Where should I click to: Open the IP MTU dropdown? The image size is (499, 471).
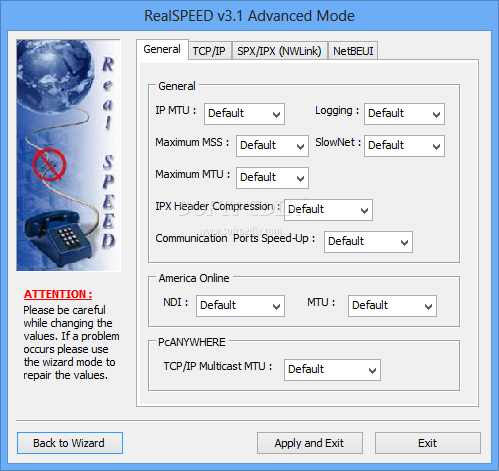point(244,114)
